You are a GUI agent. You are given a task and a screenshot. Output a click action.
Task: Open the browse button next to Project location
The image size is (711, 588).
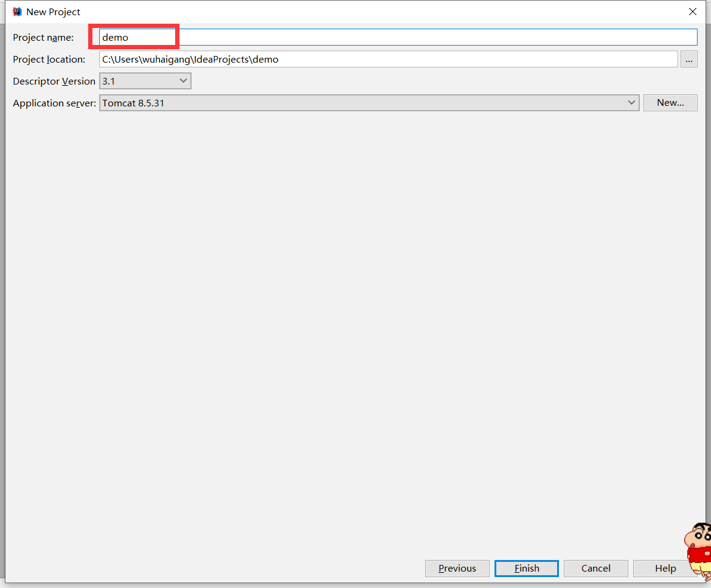688,59
